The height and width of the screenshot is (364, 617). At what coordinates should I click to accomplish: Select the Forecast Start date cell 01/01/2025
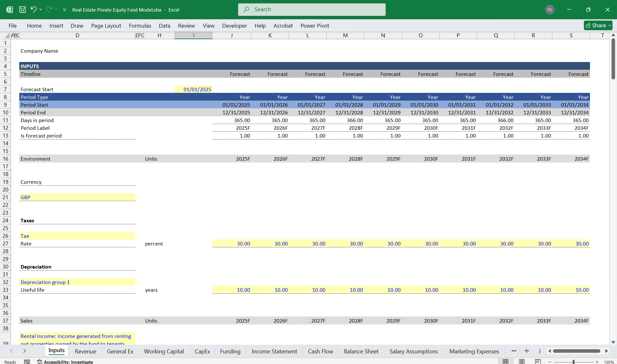click(x=194, y=89)
